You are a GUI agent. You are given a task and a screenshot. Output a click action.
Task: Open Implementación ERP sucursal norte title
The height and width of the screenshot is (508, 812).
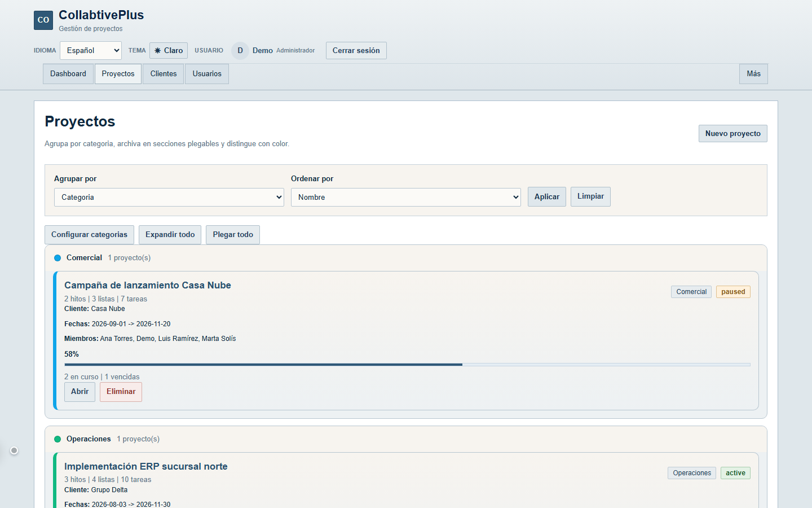[146, 466]
